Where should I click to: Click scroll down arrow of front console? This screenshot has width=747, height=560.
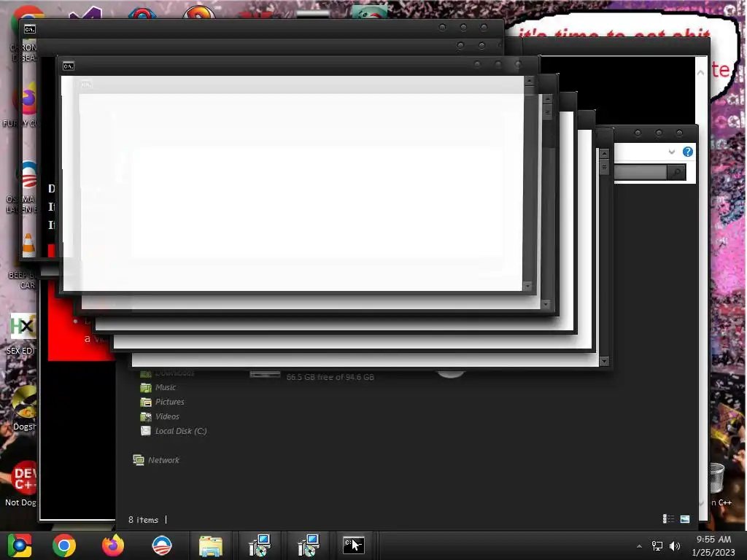[527, 286]
